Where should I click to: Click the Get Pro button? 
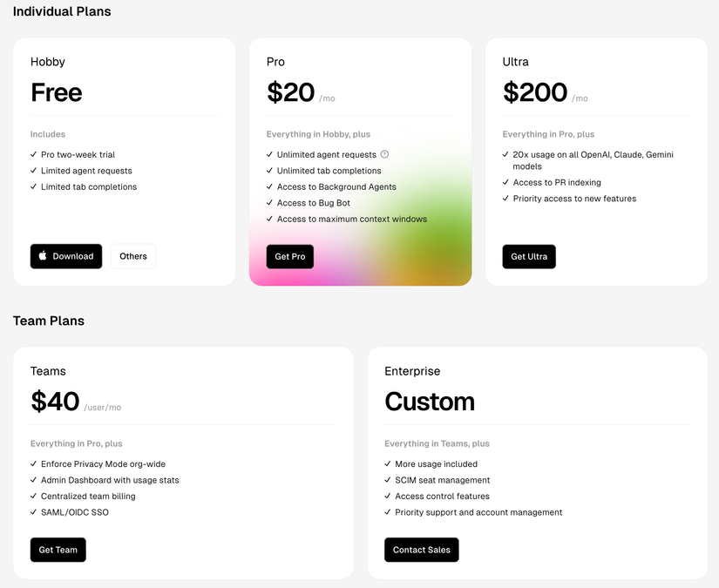click(x=290, y=257)
